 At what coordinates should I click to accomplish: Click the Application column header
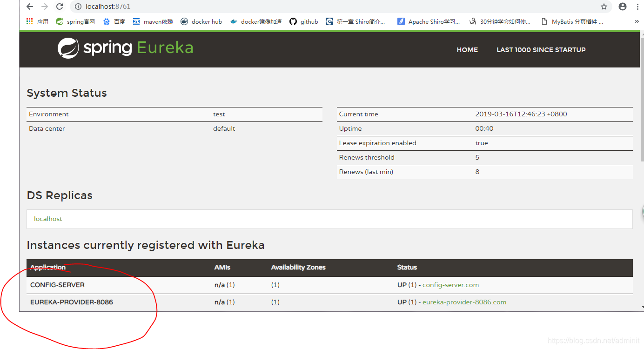[x=48, y=267]
